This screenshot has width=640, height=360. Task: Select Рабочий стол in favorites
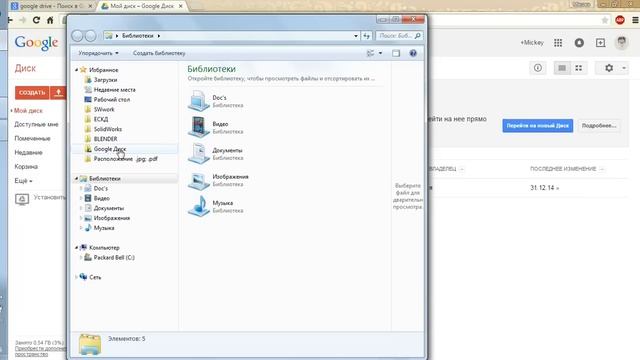tap(111, 99)
